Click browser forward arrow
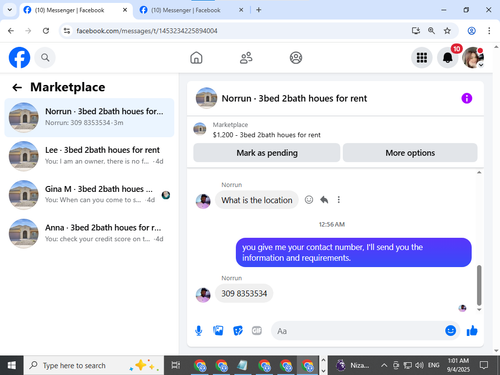The height and width of the screenshot is (375, 500). coord(28,31)
